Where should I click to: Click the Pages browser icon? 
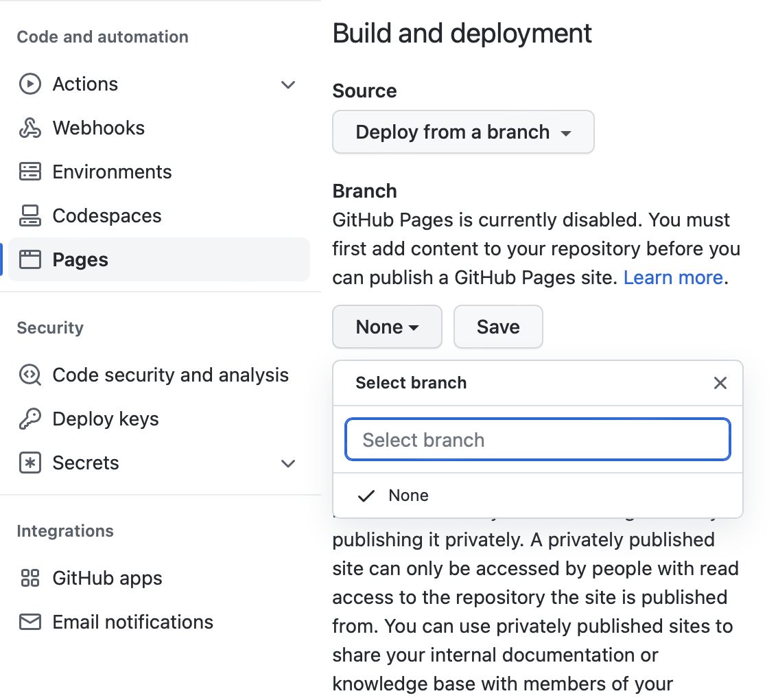point(30,259)
